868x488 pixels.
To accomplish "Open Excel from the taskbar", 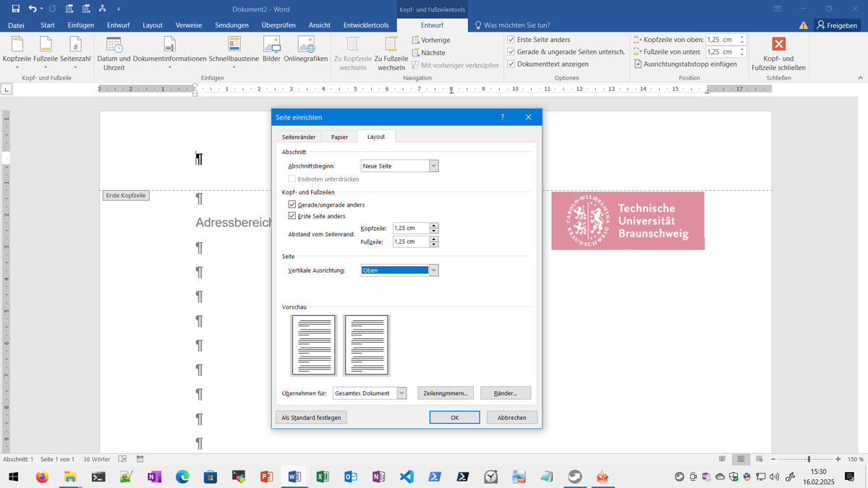I will point(323,476).
